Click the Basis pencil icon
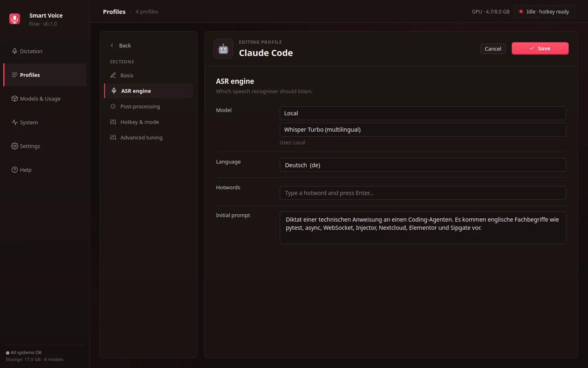Viewport: 588px width, 368px height. [x=113, y=75]
